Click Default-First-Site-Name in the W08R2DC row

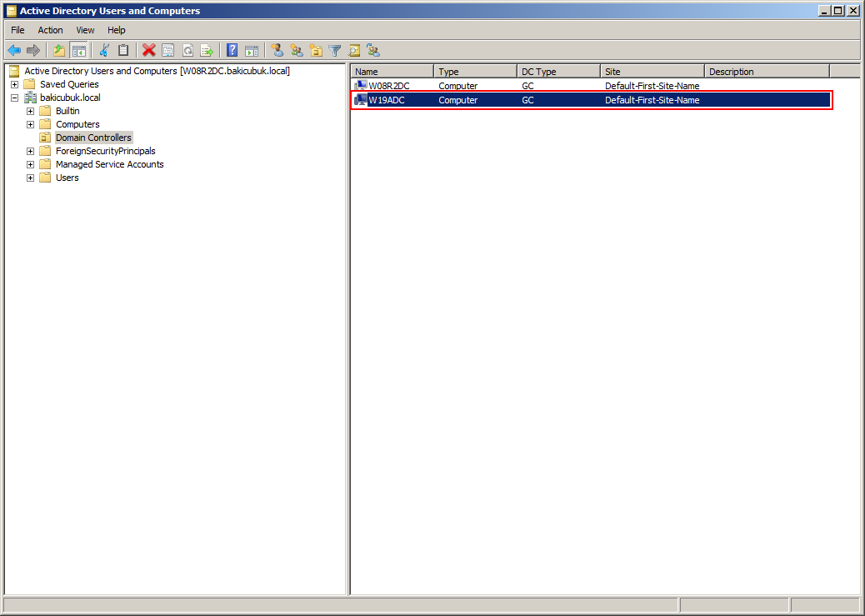pyautogui.click(x=652, y=86)
